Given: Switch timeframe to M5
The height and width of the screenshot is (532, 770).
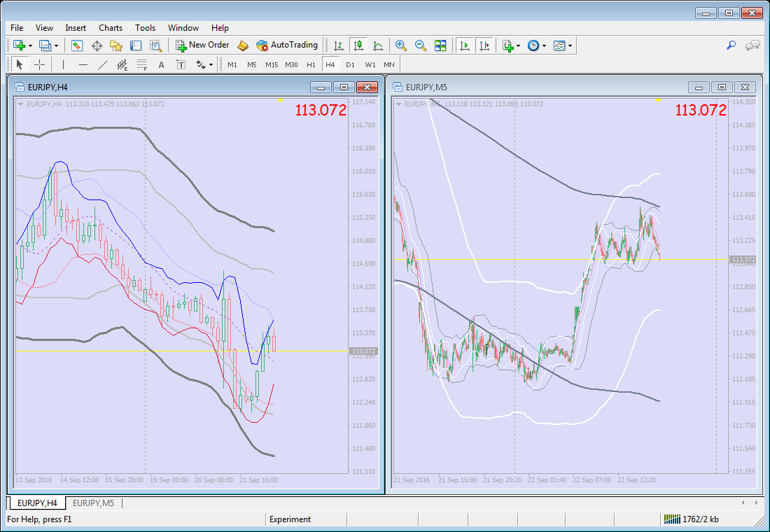Looking at the screenshot, I should point(252,64).
